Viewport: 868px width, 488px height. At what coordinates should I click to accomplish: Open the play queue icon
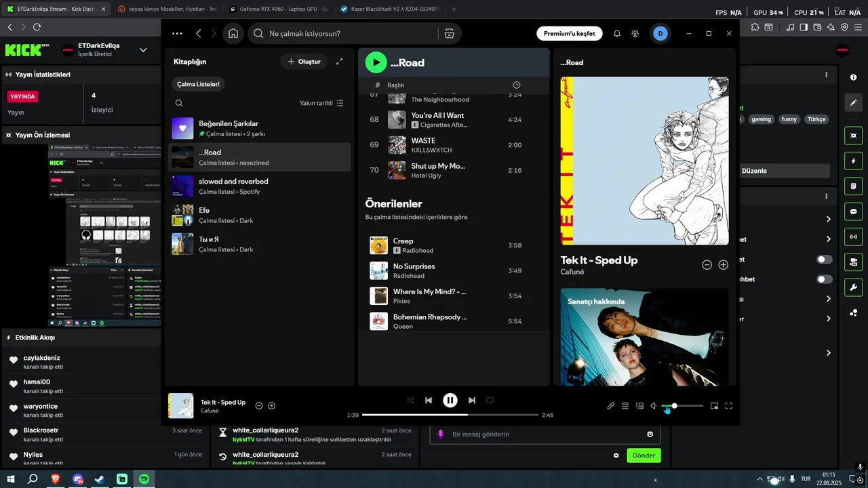[x=625, y=406]
